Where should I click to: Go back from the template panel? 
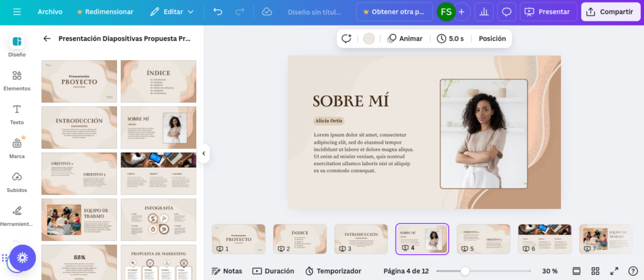coord(47,38)
